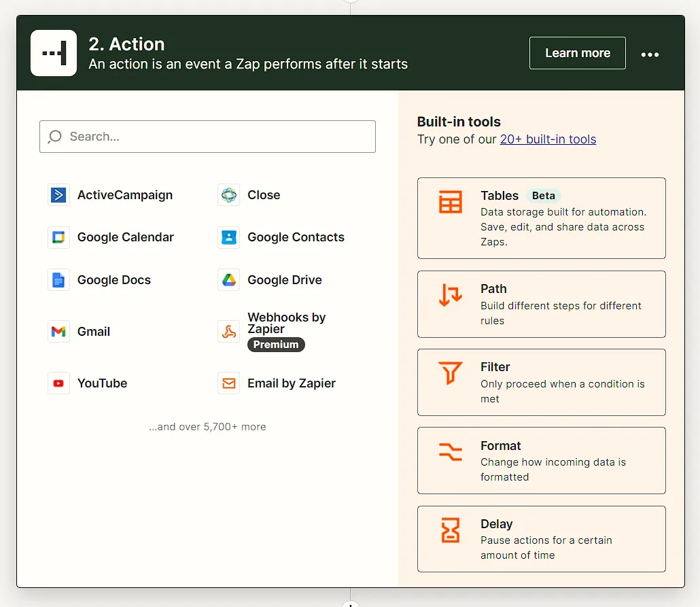Pick the Google Contacts icon
700x607 pixels.
click(229, 237)
